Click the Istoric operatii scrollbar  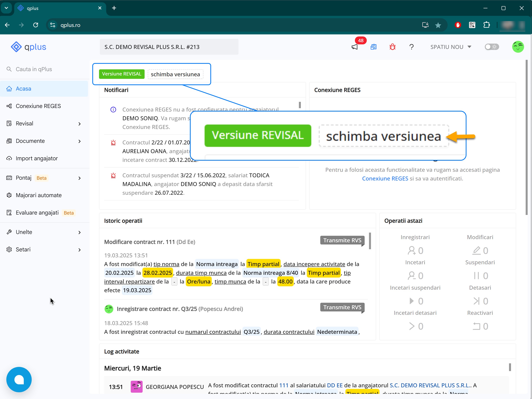(370, 241)
